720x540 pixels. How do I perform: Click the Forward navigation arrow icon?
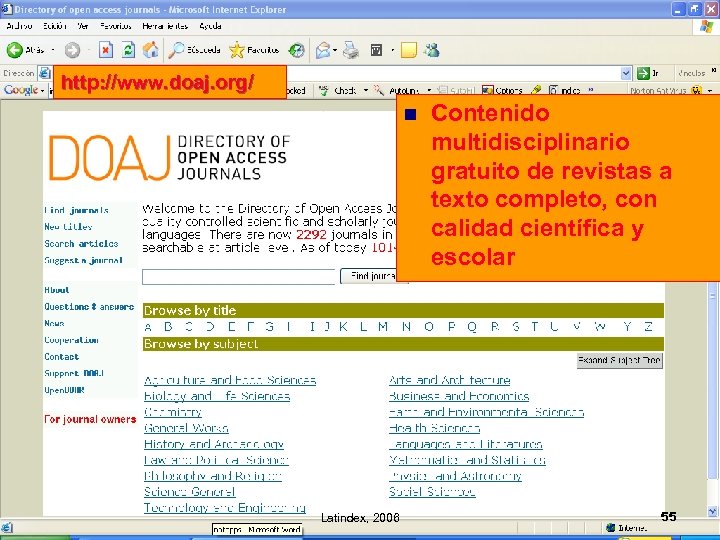point(72,50)
